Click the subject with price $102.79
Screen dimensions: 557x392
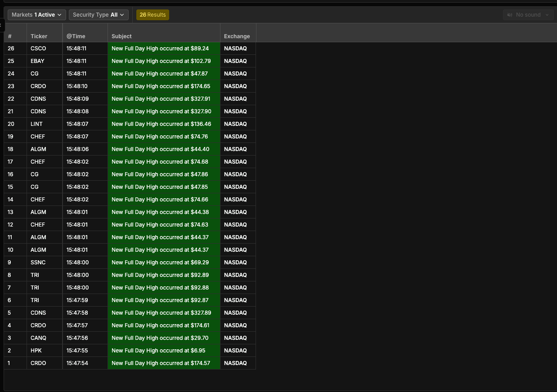click(x=164, y=61)
